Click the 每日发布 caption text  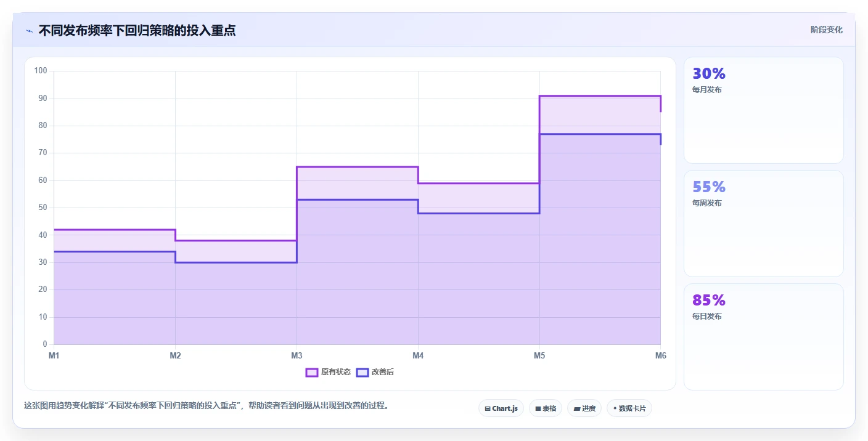707,317
